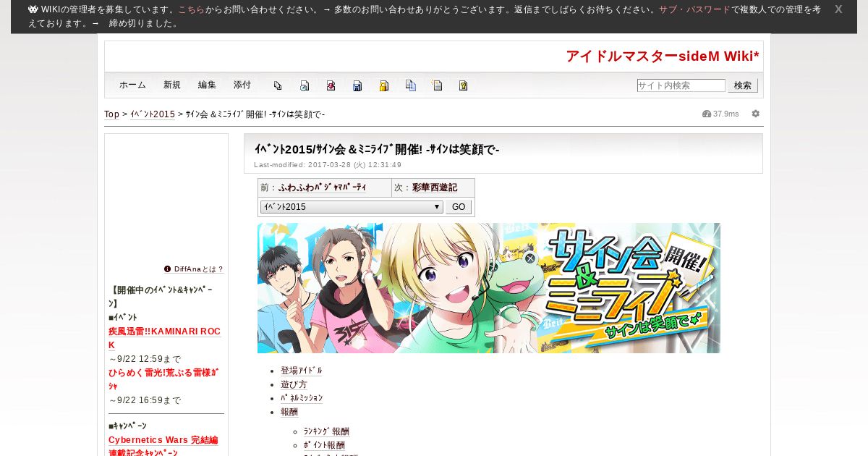Jump to 登場ｱｲﾄﾞﾙ section
The image size is (868, 456).
coord(302,371)
